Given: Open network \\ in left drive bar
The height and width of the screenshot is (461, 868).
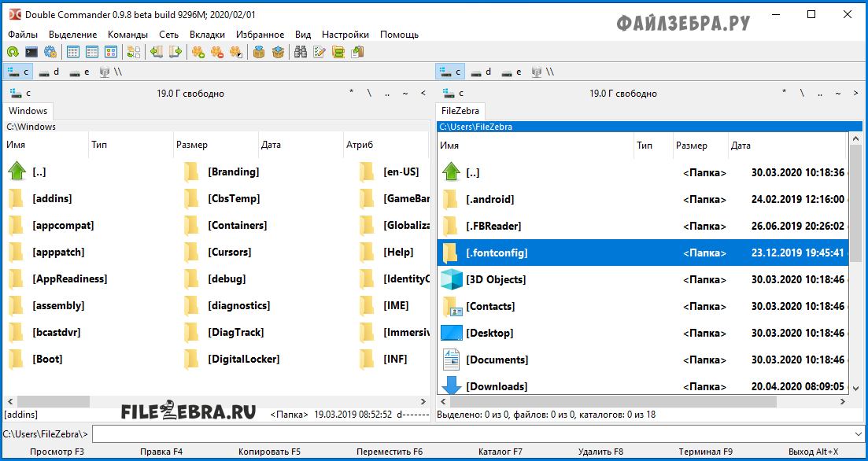Looking at the screenshot, I should click(111, 72).
